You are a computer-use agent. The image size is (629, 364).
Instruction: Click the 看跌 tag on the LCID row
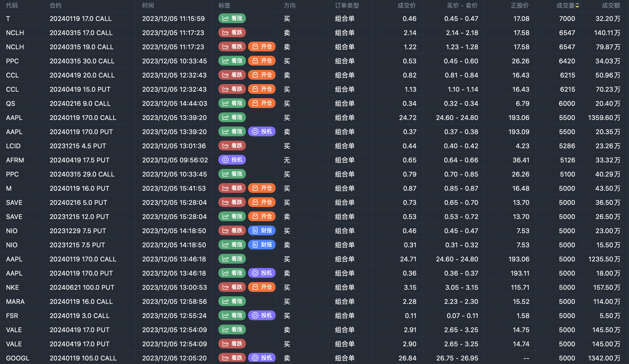[x=232, y=146]
